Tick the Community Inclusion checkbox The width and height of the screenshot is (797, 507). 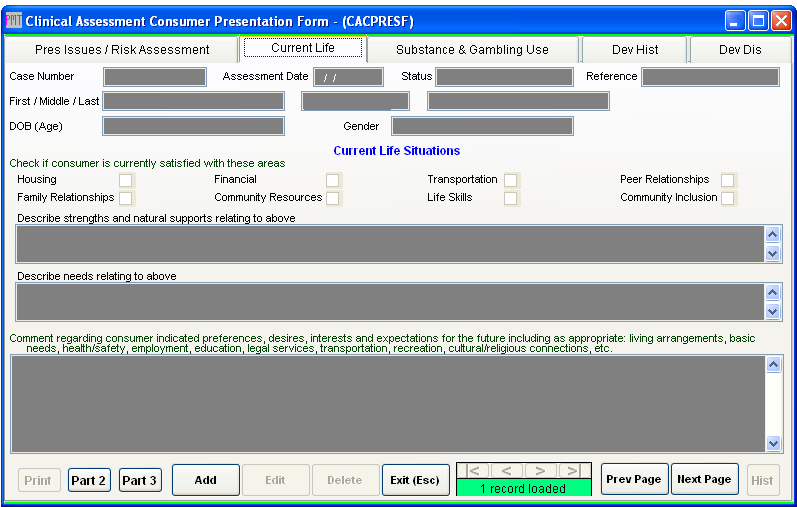[x=728, y=198]
